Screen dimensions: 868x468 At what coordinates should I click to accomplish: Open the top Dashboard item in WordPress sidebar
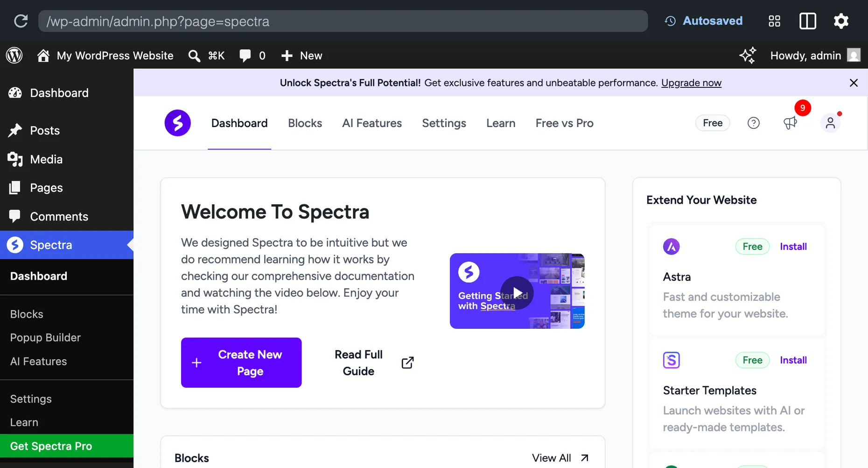67,93
